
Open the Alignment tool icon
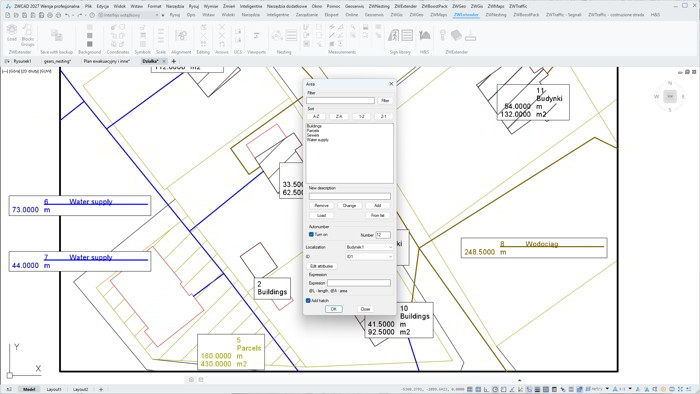coord(181,35)
